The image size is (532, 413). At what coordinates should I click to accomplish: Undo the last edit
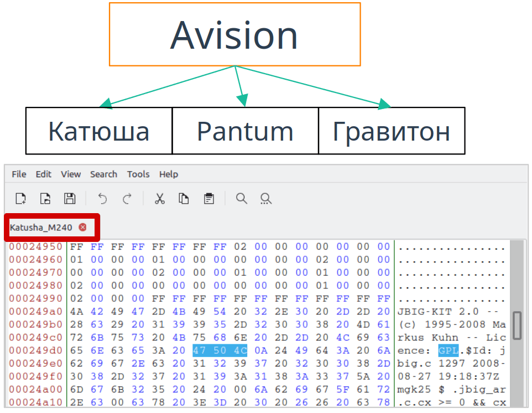102,198
